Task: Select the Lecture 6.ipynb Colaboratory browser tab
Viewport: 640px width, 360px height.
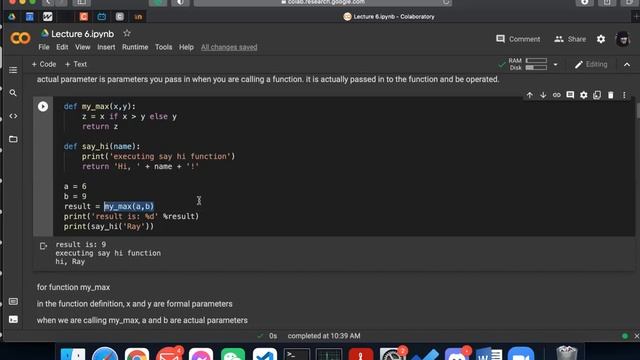Action: (x=389, y=17)
